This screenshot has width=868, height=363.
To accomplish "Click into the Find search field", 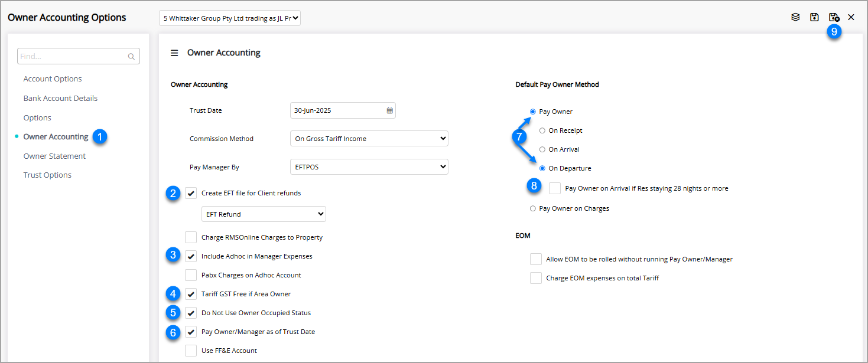I will (72, 57).
